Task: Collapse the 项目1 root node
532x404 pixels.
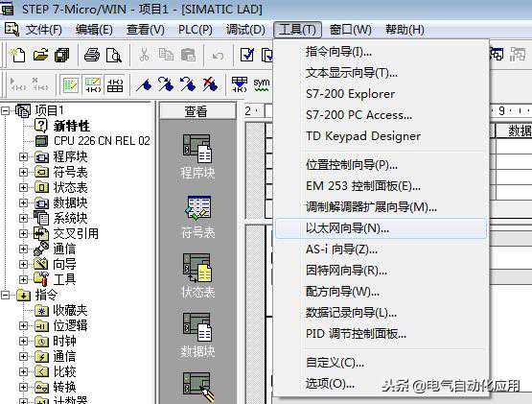Action: pos(5,110)
